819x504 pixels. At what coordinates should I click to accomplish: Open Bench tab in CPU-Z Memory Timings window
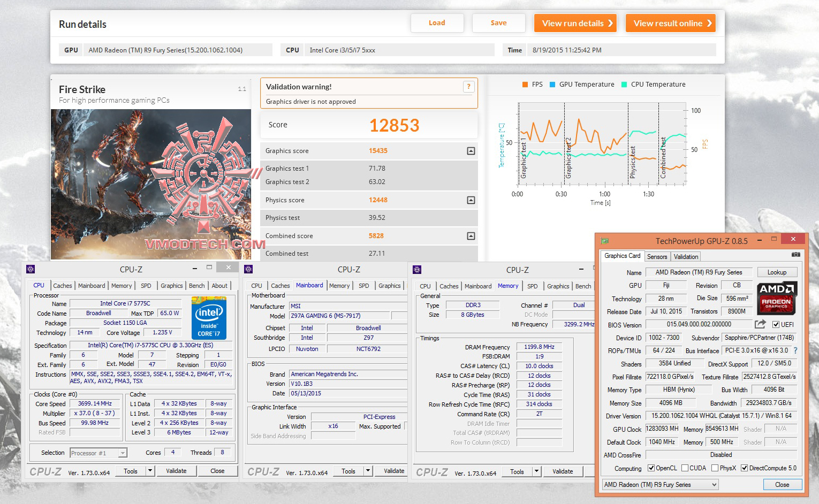click(583, 286)
